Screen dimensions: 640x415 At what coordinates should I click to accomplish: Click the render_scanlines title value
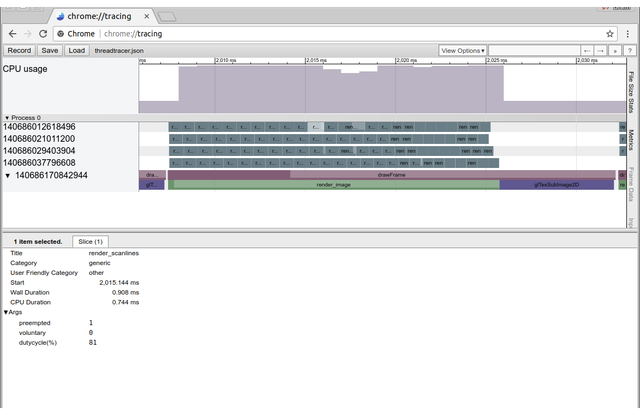[x=114, y=253]
